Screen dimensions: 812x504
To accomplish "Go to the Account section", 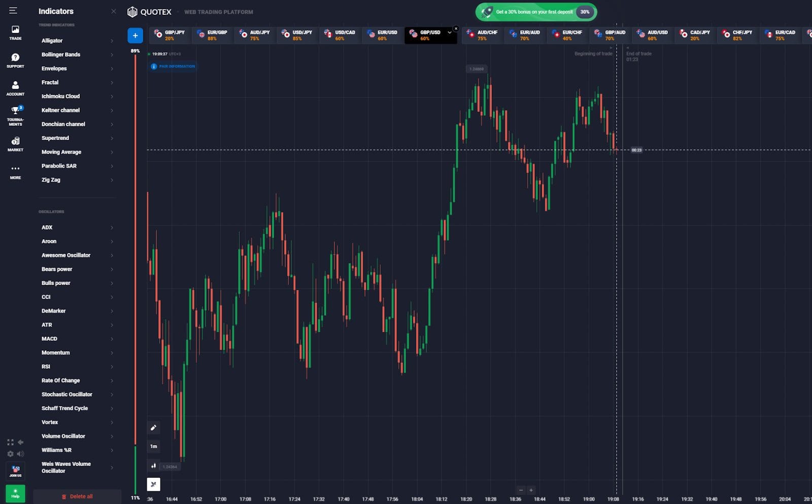I will [15, 88].
